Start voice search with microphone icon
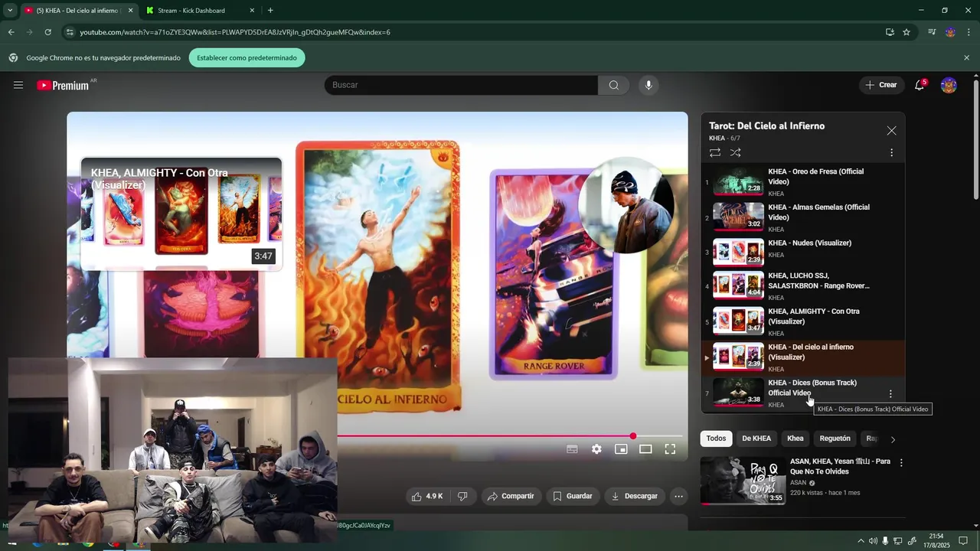Image resolution: width=980 pixels, height=551 pixels. pos(648,85)
